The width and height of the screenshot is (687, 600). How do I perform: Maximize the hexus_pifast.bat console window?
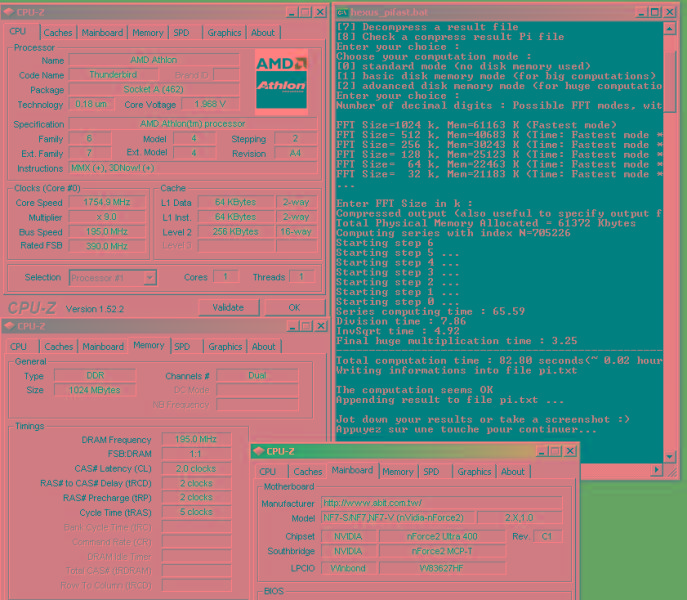pyautogui.click(x=655, y=12)
